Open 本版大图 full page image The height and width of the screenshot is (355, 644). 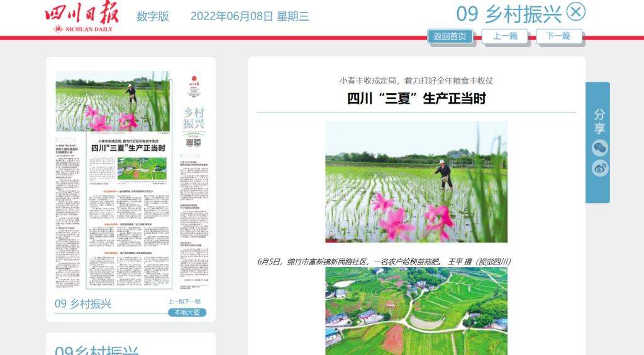pyautogui.click(x=187, y=312)
